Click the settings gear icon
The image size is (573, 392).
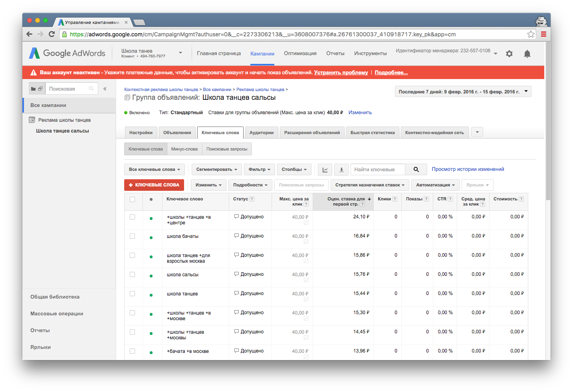click(509, 53)
